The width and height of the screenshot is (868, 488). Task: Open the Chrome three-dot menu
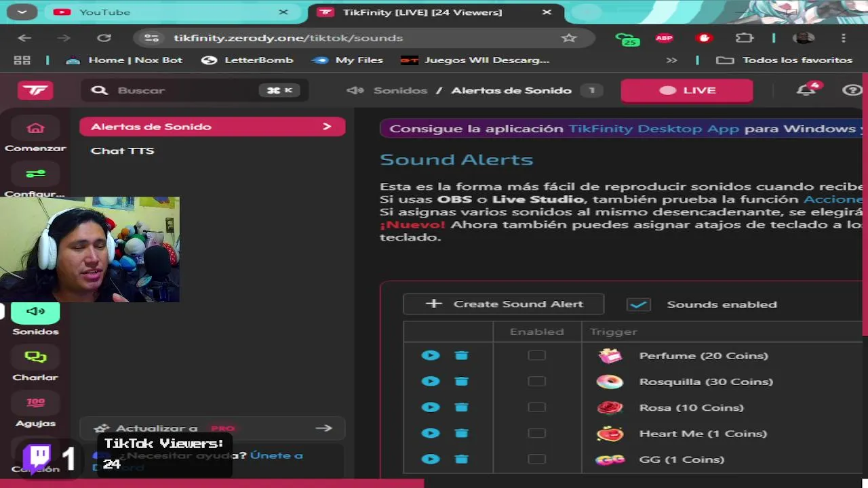pos(844,38)
